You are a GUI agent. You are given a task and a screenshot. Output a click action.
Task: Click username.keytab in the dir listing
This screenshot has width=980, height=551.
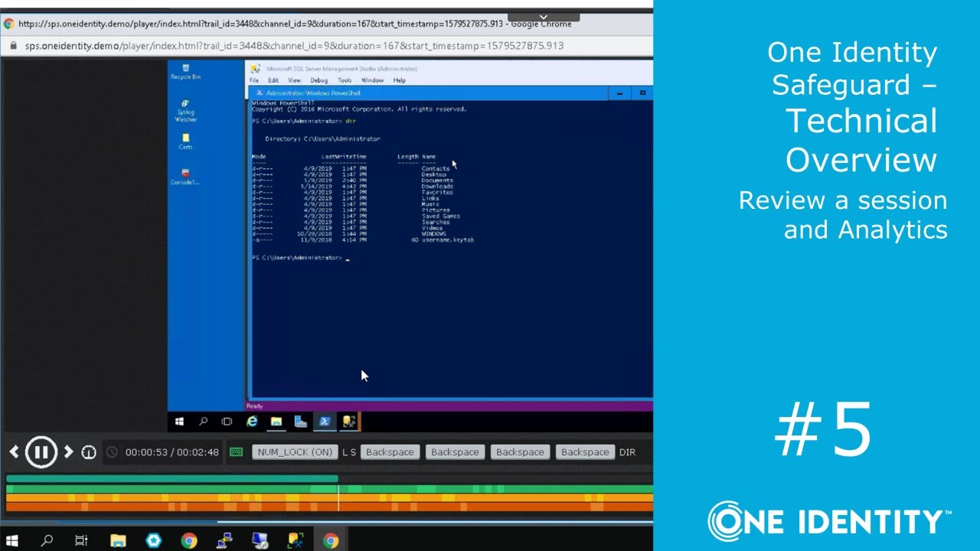(448, 240)
